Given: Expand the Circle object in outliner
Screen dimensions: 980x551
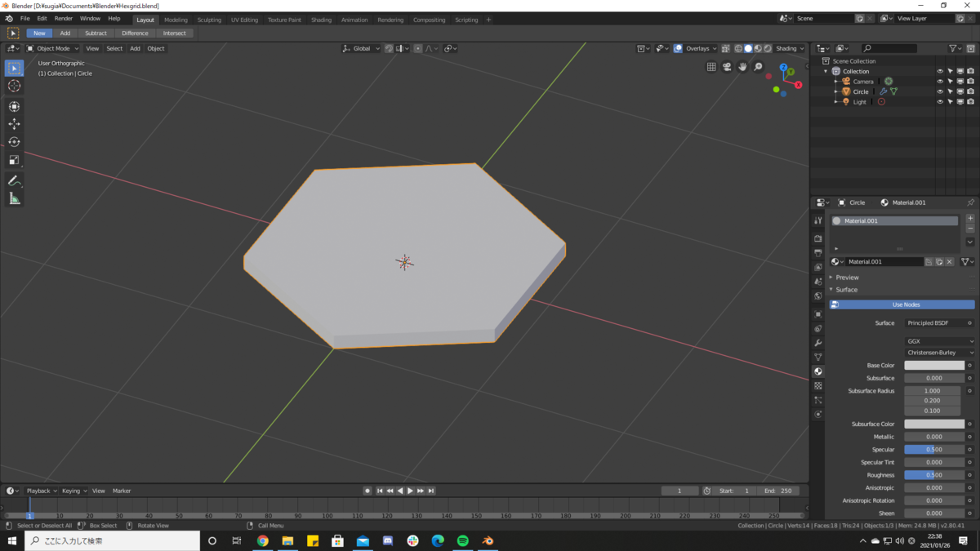Looking at the screenshot, I should [836, 91].
